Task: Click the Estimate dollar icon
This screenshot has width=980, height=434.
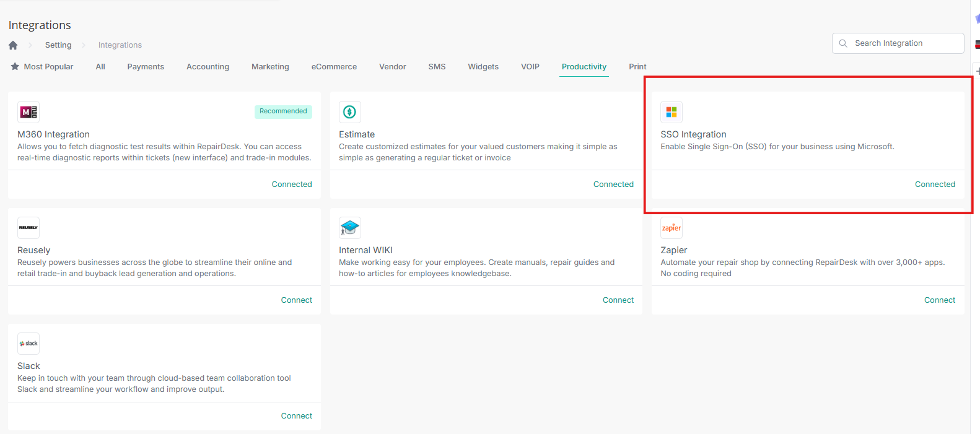Action: tap(350, 112)
